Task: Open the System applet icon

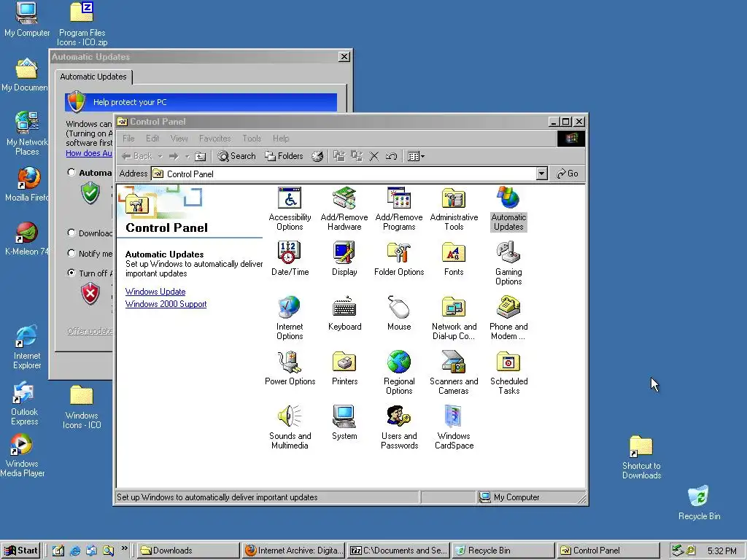Action: [344, 423]
